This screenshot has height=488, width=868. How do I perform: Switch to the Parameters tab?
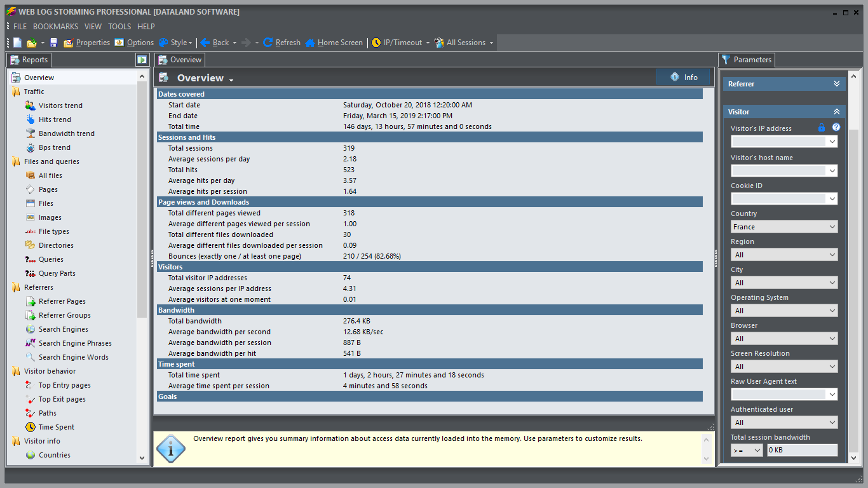(747, 60)
